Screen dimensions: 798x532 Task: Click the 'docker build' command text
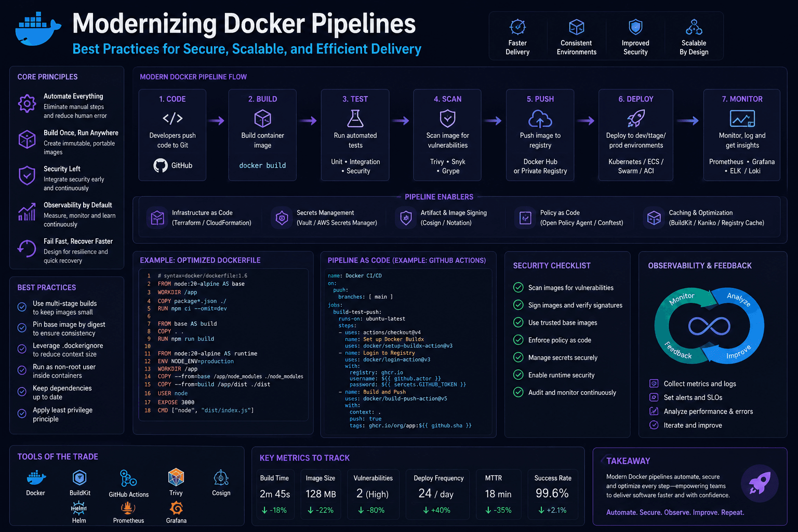[262, 165]
